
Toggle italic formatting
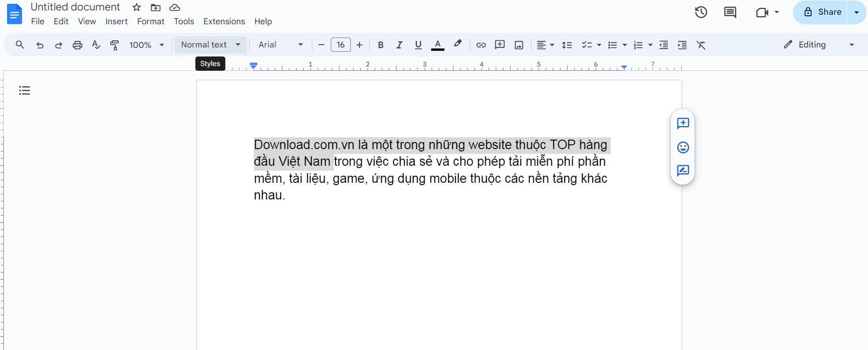tap(399, 45)
